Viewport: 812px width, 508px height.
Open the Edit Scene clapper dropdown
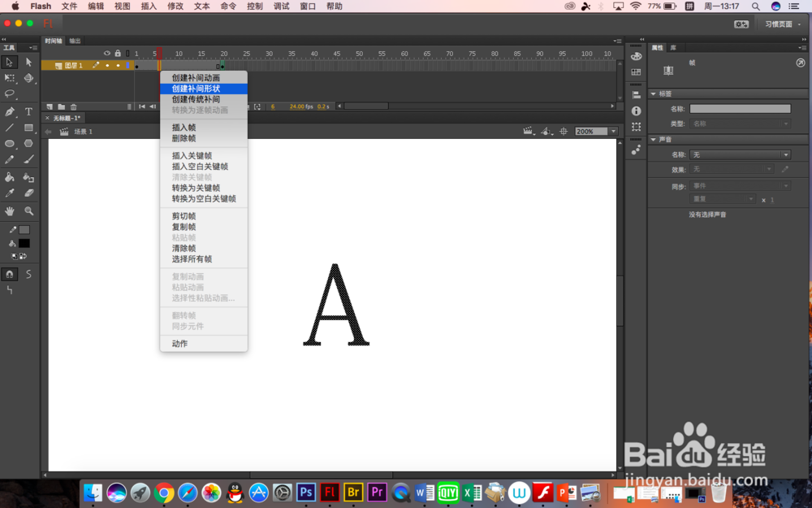pos(529,132)
